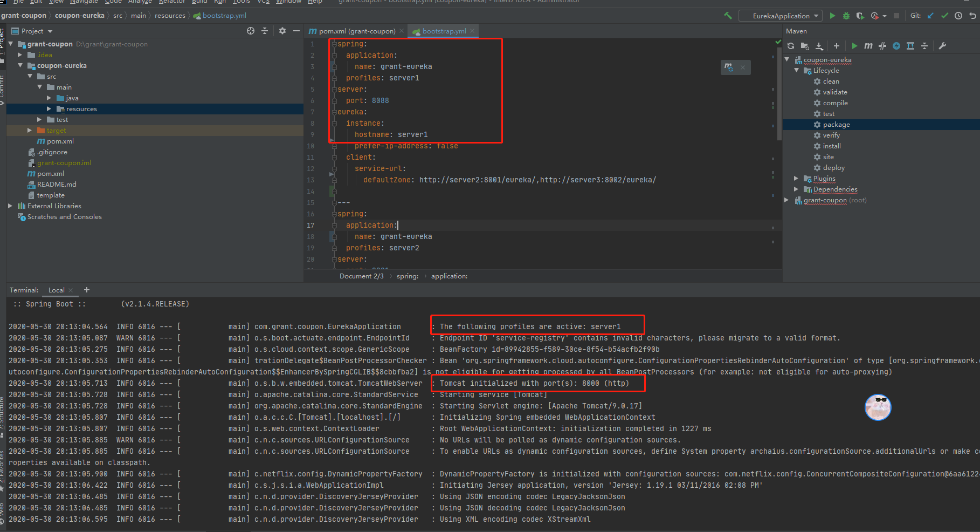Image resolution: width=980 pixels, height=532 pixels.
Task: Open the Project tool window side tab
Action: tap(3, 42)
